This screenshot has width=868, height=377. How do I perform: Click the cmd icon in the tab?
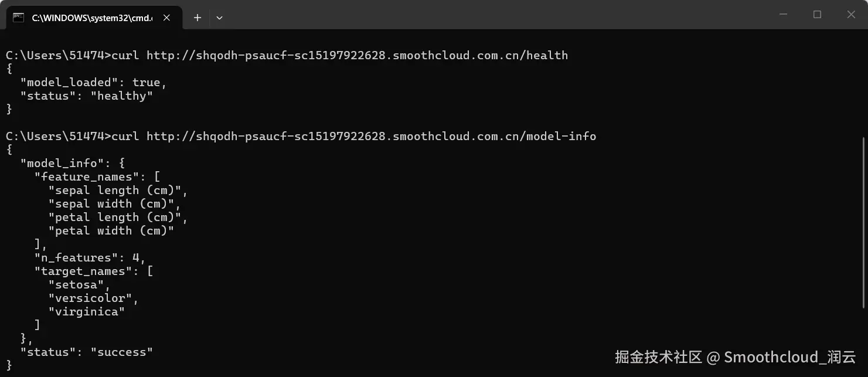(19, 18)
